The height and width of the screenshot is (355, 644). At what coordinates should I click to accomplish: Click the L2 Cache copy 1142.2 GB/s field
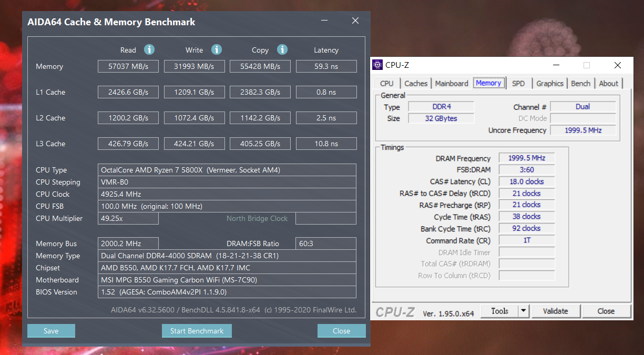[260, 118]
